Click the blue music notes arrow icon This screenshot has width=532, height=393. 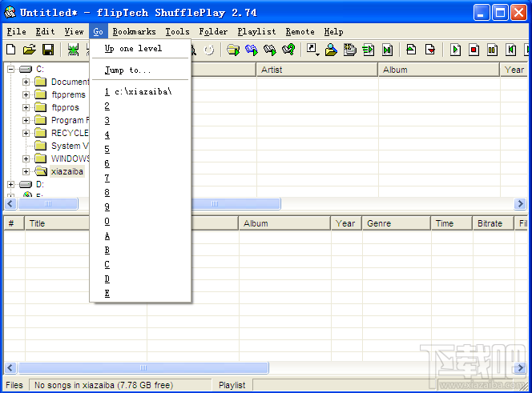tap(252, 50)
